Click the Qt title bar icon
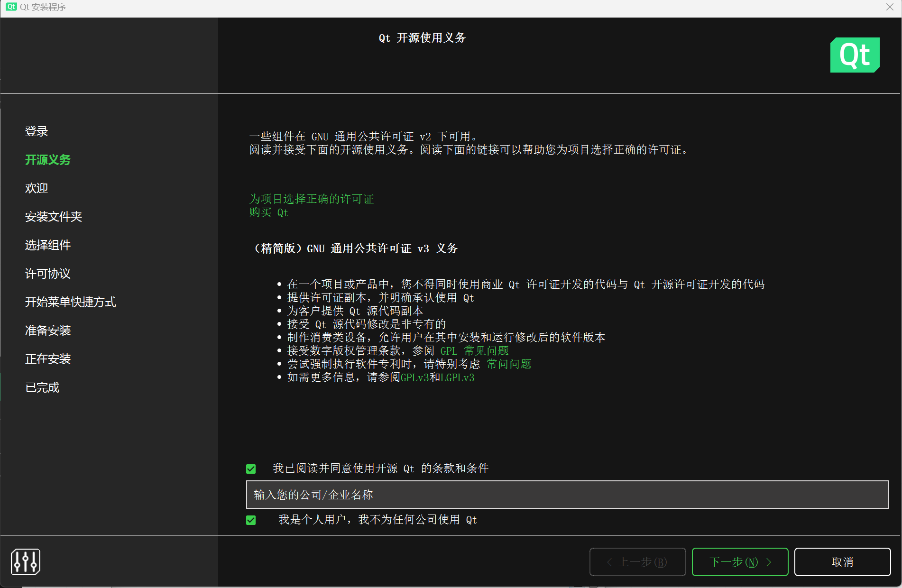 point(11,7)
